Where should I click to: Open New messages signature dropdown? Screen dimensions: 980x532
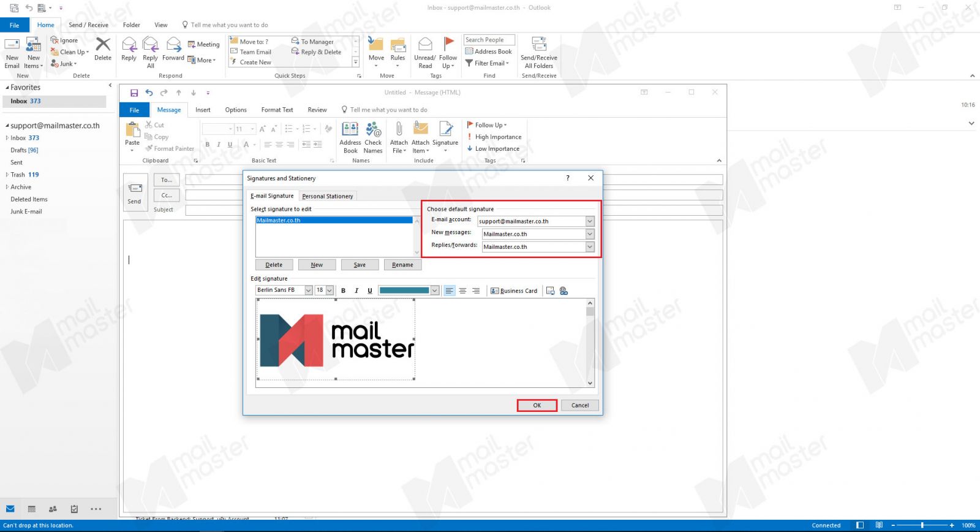pyautogui.click(x=590, y=234)
